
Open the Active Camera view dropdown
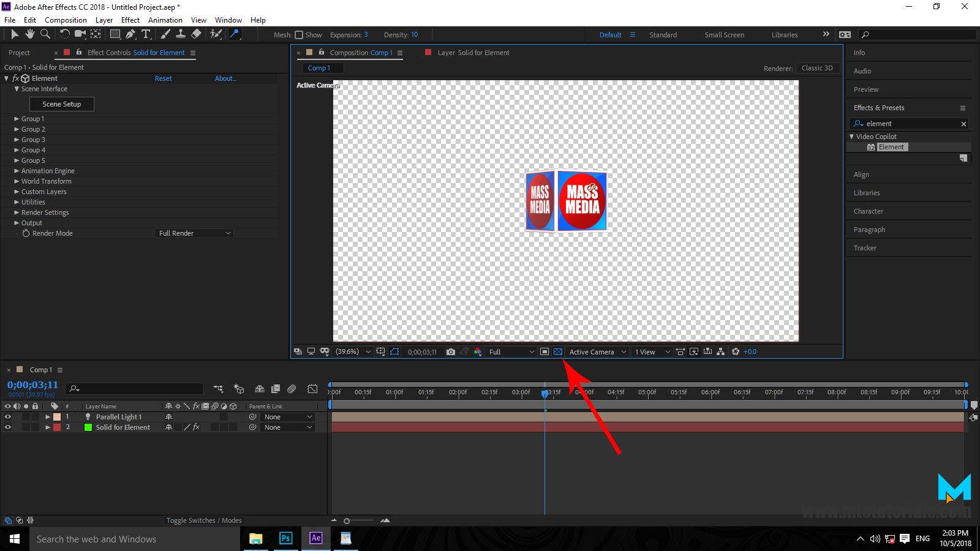click(x=597, y=352)
